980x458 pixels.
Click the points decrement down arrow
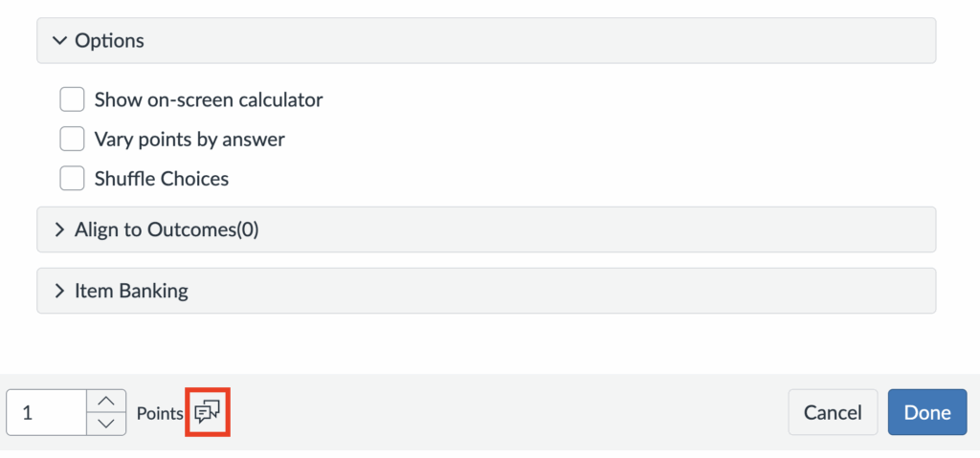click(106, 424)
